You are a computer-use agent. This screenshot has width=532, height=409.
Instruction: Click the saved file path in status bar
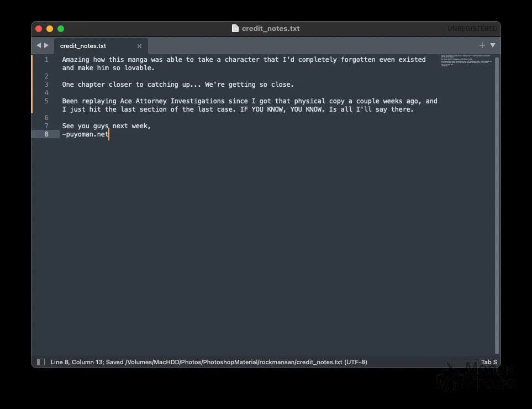234,362
